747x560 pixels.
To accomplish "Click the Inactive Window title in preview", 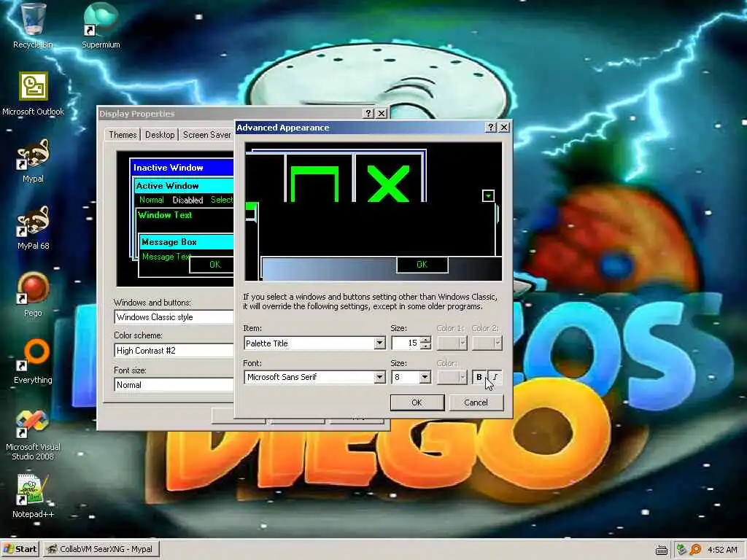I will pos(169,168).
